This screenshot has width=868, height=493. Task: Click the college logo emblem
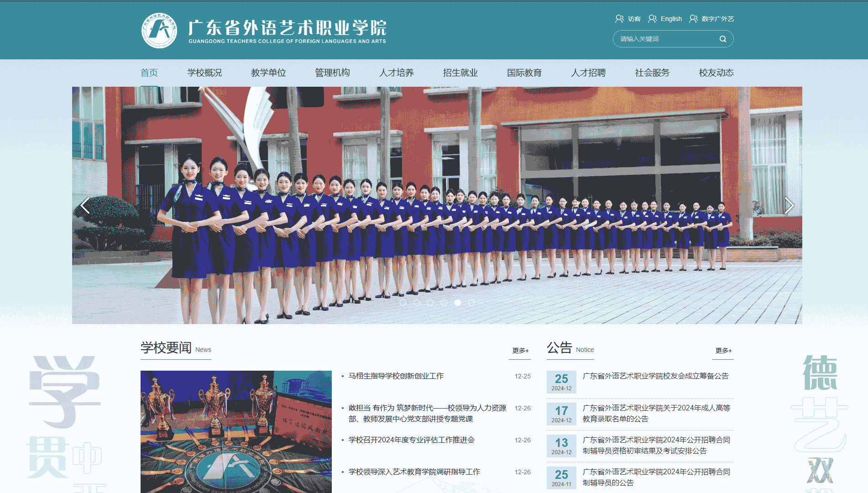159,31
